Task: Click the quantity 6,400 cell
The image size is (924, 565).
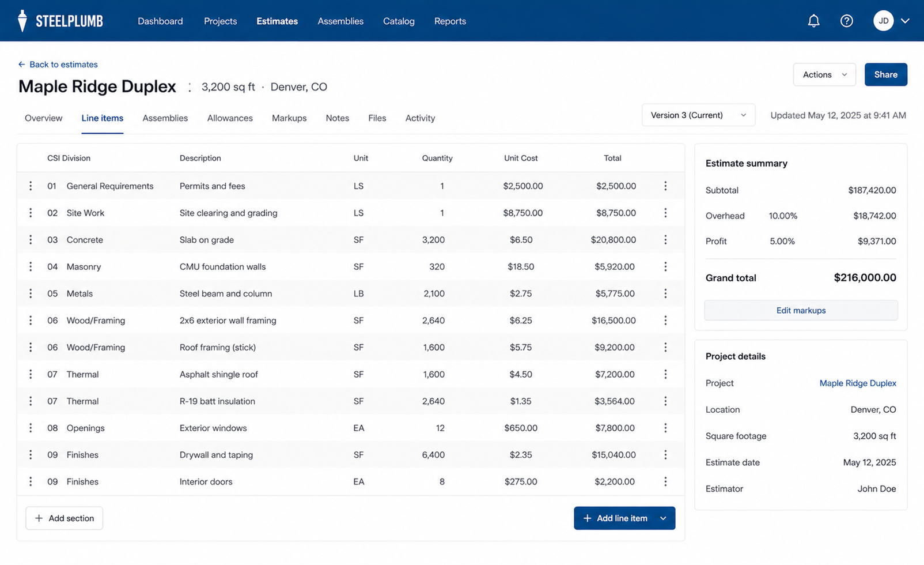Action: coord(433,455)
